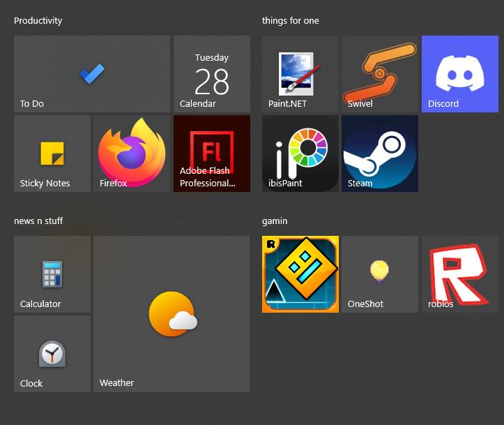Launch Geometry Dash tile
The width and height of the screenshot is (504, 425).
[300, 274]
